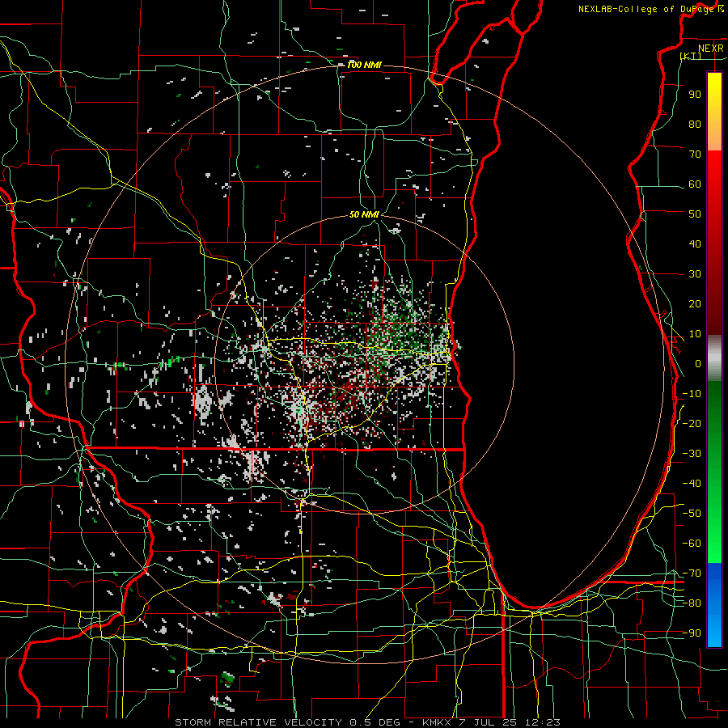Click the positive 20 scale label
This screenshot has width=728, height=728.
coord(695,303)
